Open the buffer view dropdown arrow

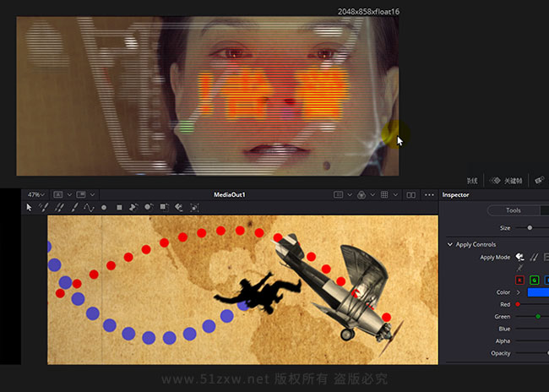[x=69, y=194]
